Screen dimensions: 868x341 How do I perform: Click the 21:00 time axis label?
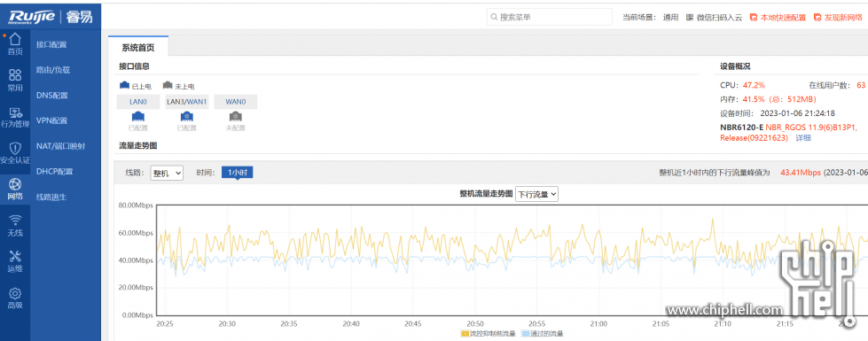598,323
